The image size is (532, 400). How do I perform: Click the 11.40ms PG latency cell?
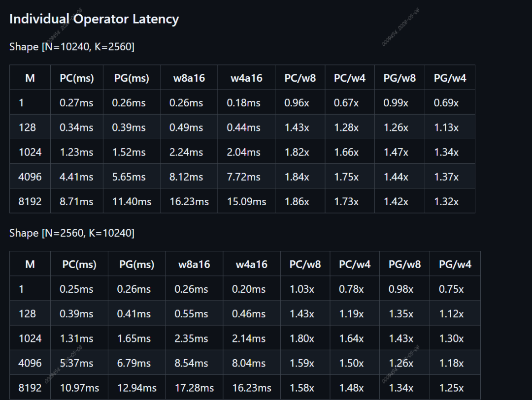coord(132,201)
